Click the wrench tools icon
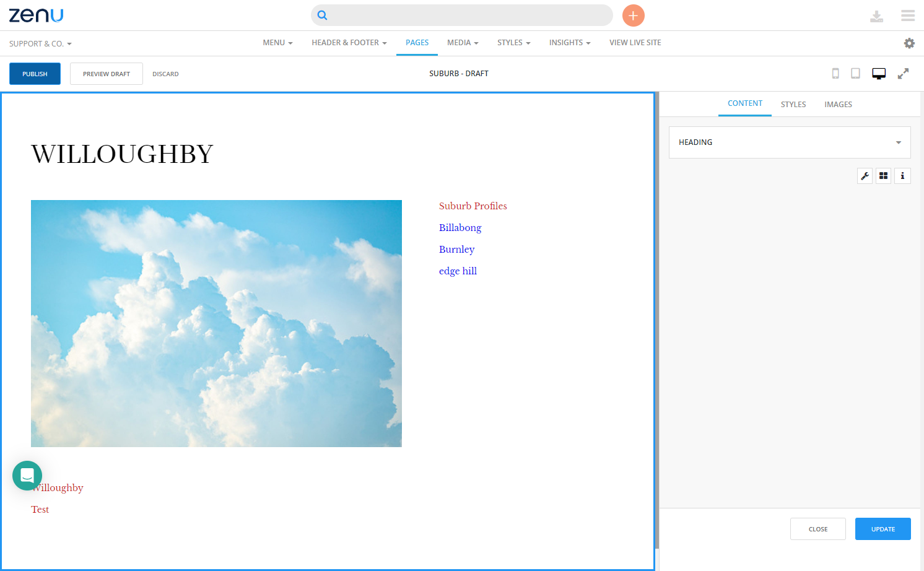The height and width of the screenshot is (571, 924). pyautogui.click(x=865, y=176)
